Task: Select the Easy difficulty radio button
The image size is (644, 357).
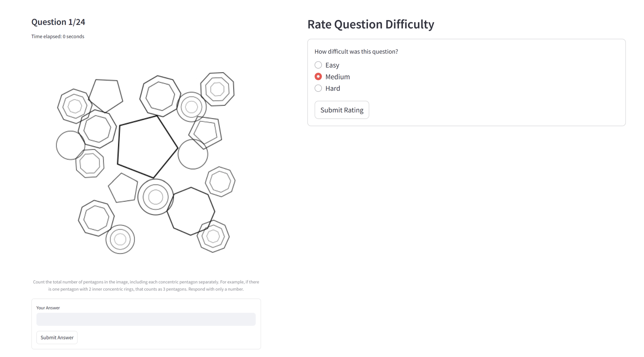Action: pos(318,65)
